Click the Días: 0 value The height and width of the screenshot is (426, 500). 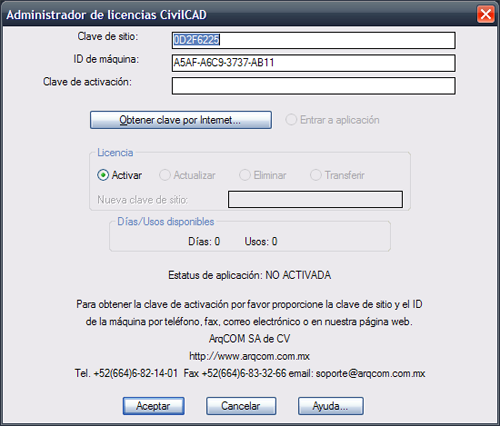click(x=204, y=241)
